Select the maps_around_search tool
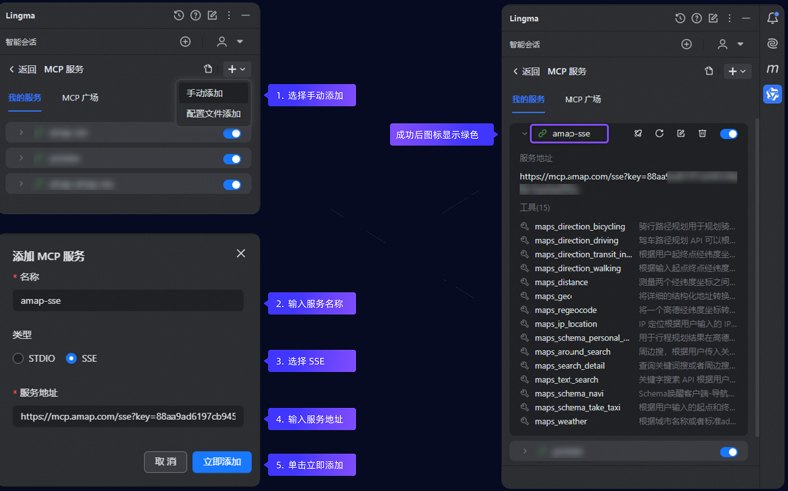 tap(572, 352)
